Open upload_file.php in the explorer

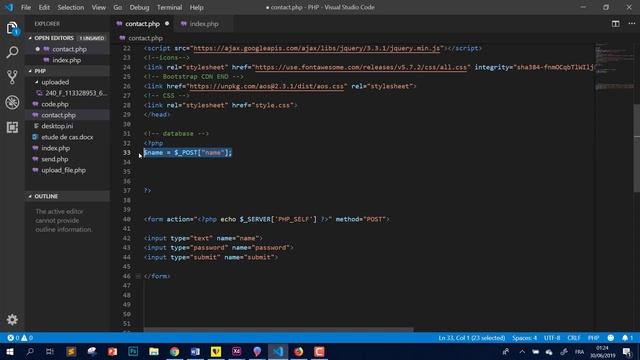(63, 170)
